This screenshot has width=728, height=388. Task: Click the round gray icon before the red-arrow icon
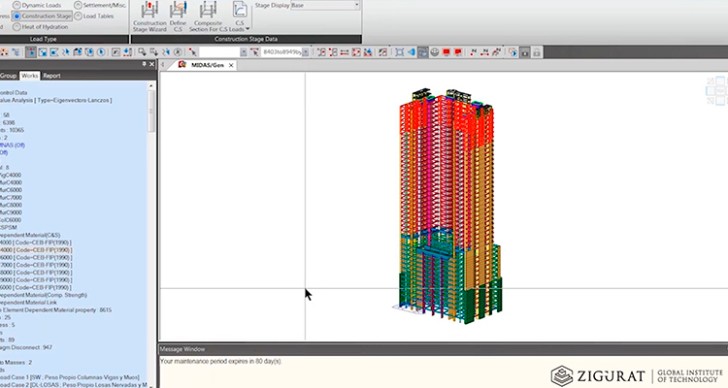point(177,52)
